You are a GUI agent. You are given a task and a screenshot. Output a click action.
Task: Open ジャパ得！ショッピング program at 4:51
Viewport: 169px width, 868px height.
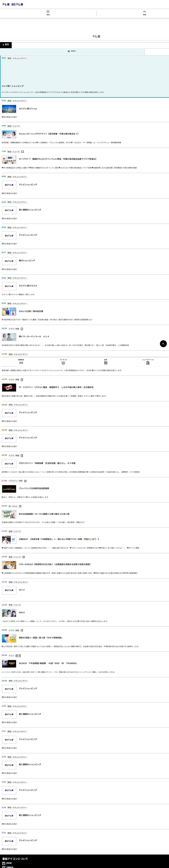(84, 77)
